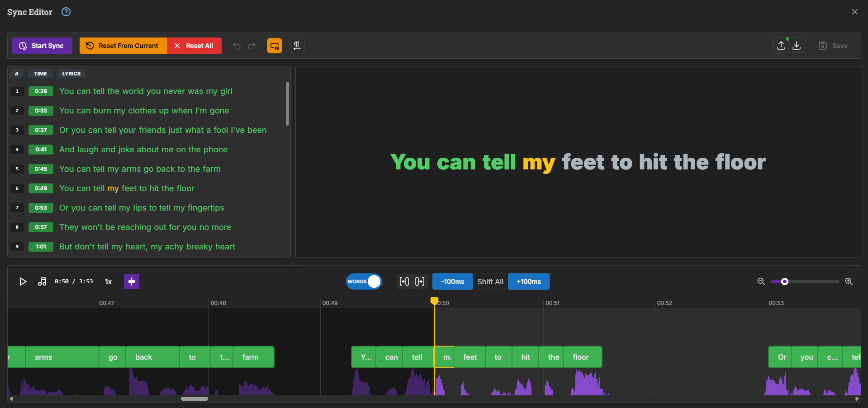
Task: Select the 'go' word block
Action: point(113,357)
